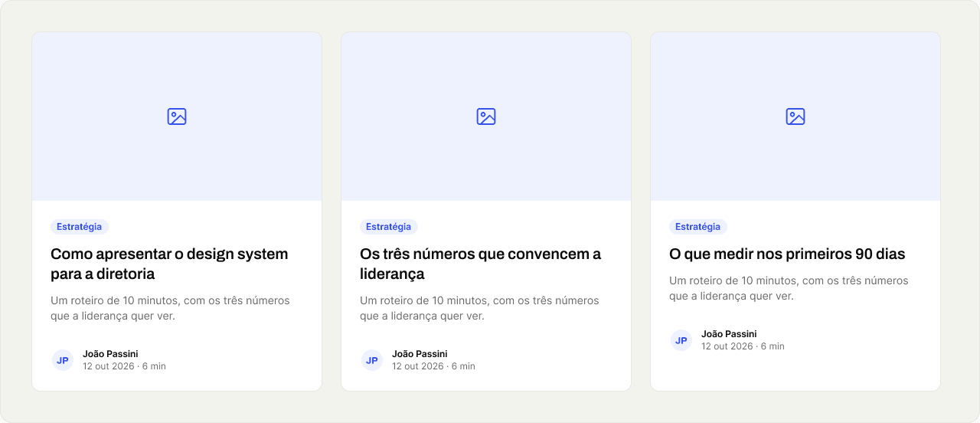This screenshot has height=423, width=980.
Task: Click João Passini name on 'O que medir' card
Action: 729,334
